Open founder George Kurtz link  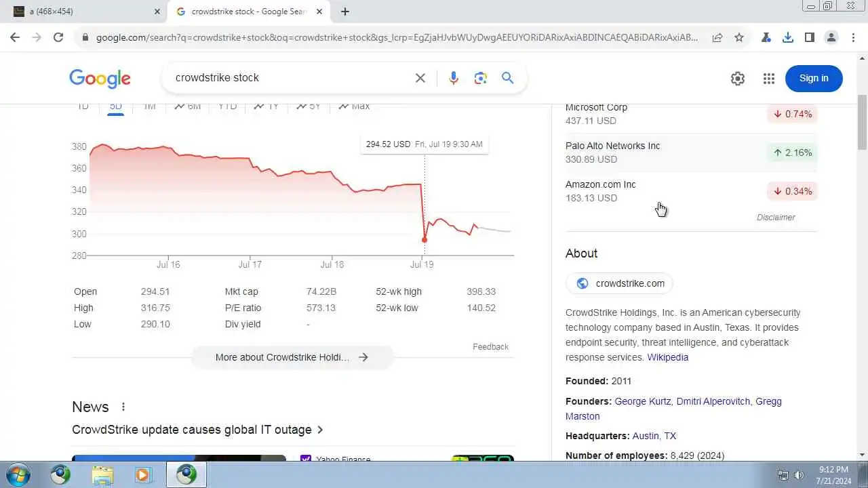[643, 401]
